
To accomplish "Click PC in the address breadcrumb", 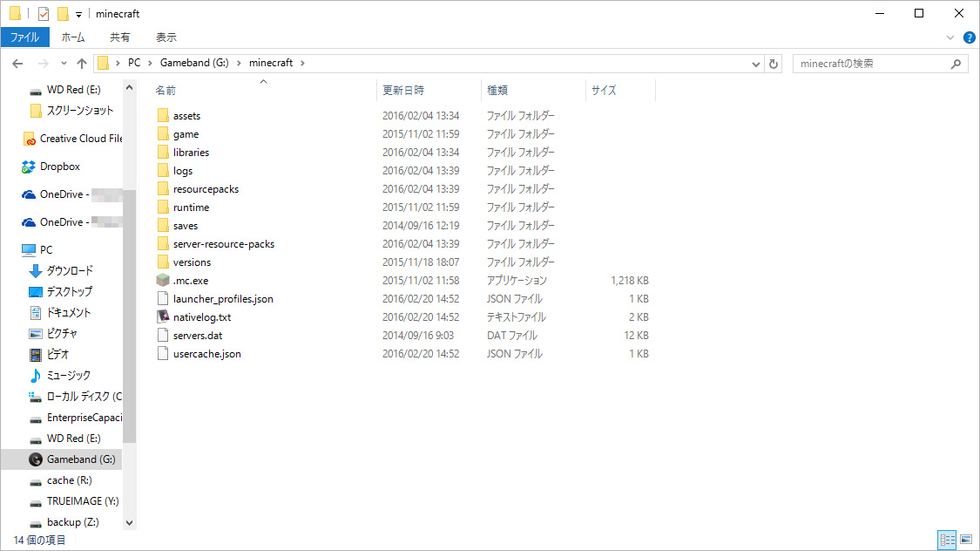I will (134, 63).
